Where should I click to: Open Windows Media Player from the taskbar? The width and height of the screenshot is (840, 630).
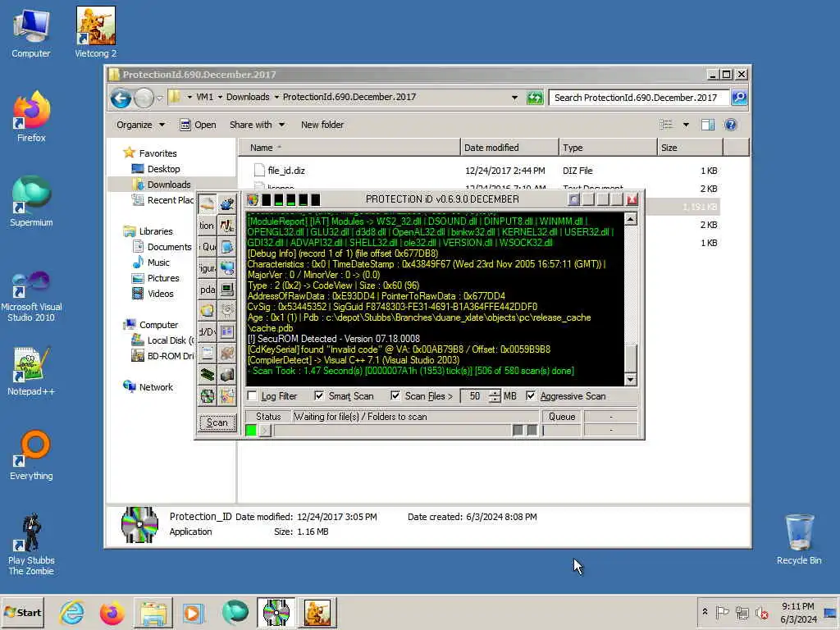click(193, 612)
